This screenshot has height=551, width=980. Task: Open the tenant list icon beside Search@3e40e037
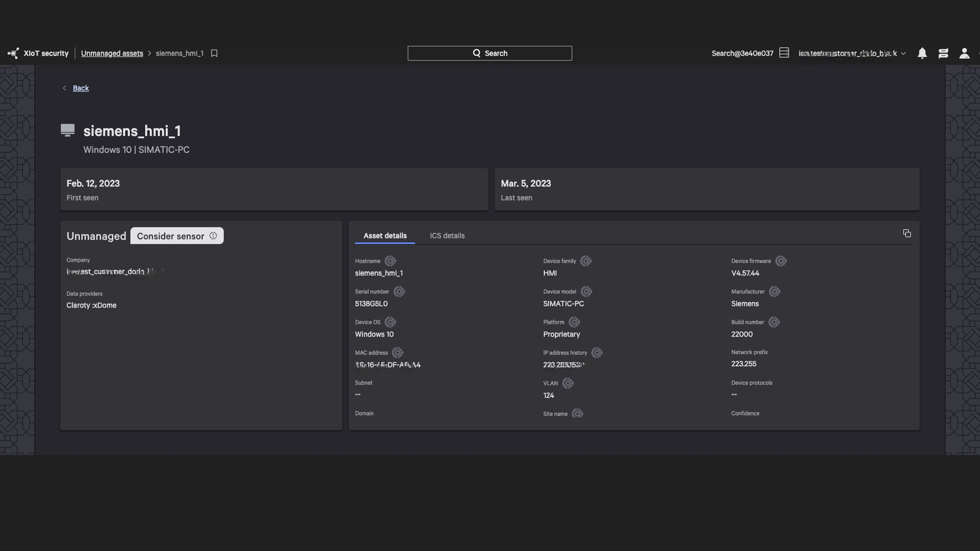[x=784, y=53]
